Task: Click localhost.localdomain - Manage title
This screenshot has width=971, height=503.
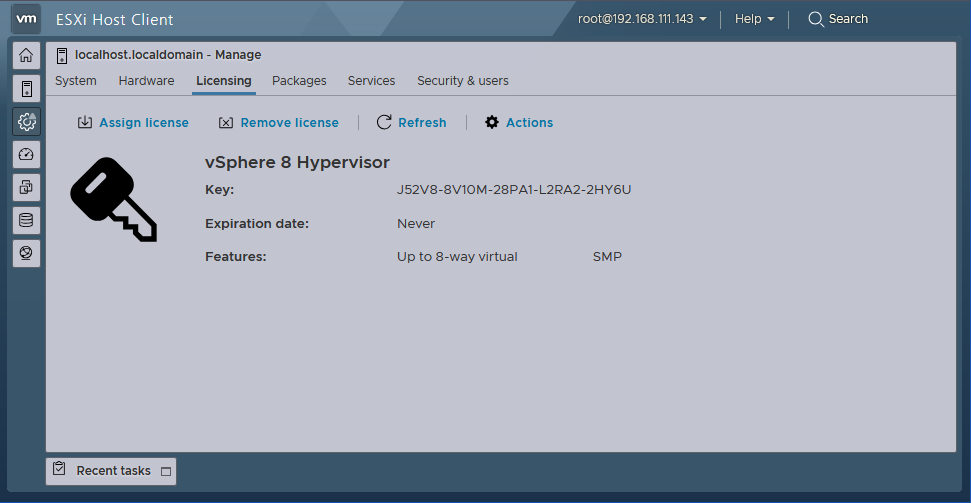Action: 168,55
